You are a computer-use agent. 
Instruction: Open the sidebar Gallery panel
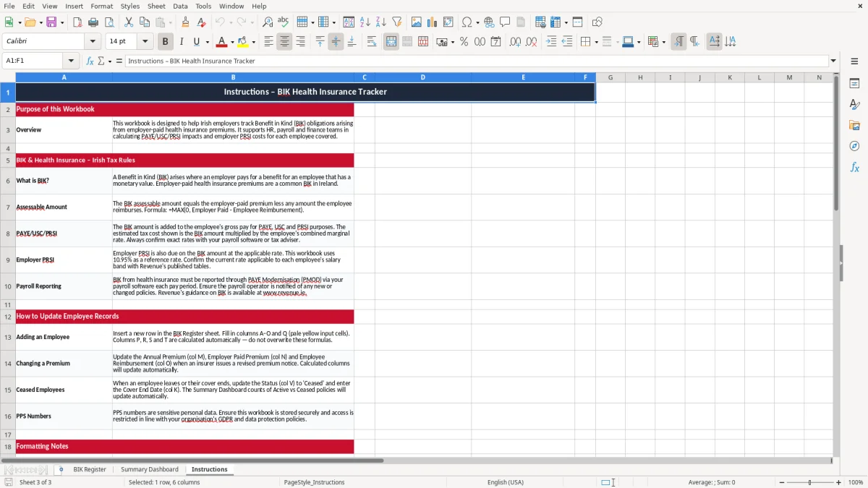coord(854,126)
